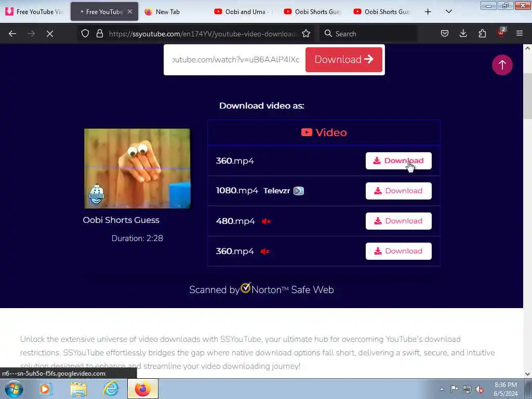The width and height of the screenshot is (532, 399).
Task: Switch to the first Oobi Shorts Guess tab
Action: click(x=312, y=11)
